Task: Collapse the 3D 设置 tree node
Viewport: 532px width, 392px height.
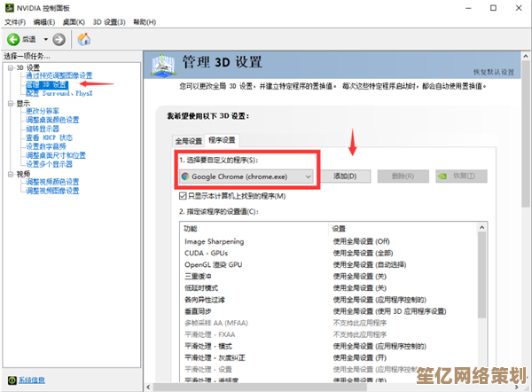Action: click(8, 67)
